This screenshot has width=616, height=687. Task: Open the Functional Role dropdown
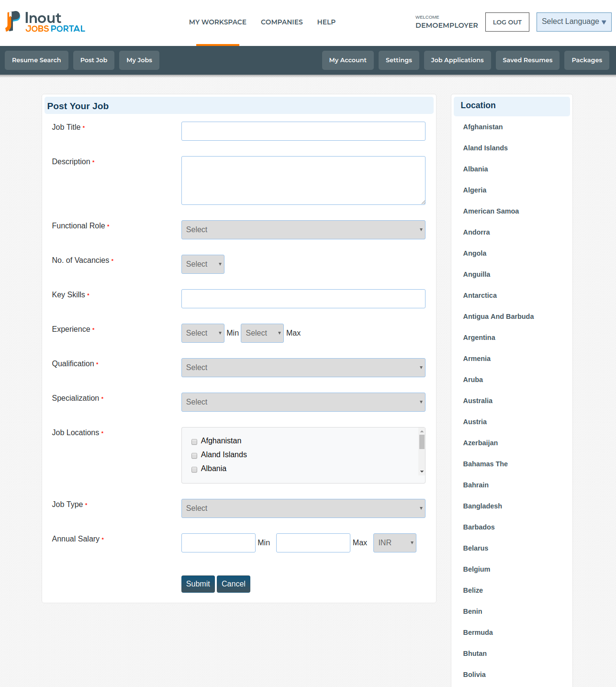tap(303, 230)
